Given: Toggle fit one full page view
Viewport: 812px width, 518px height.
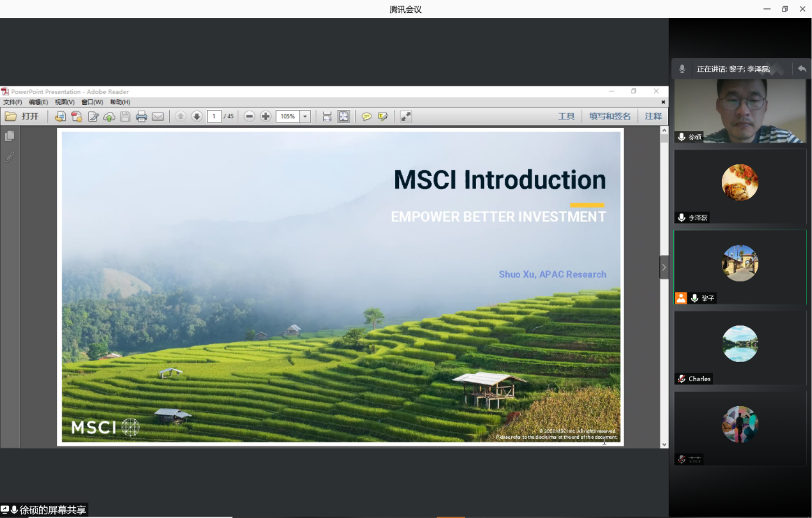Looking at the screenshot, I should point(344,116).
